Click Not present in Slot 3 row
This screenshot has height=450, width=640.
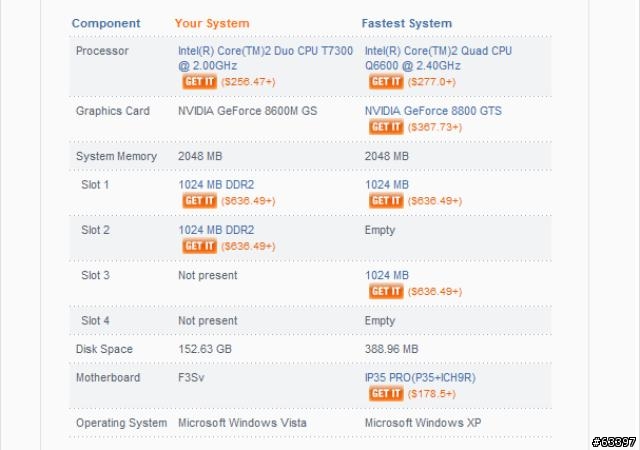208,275
